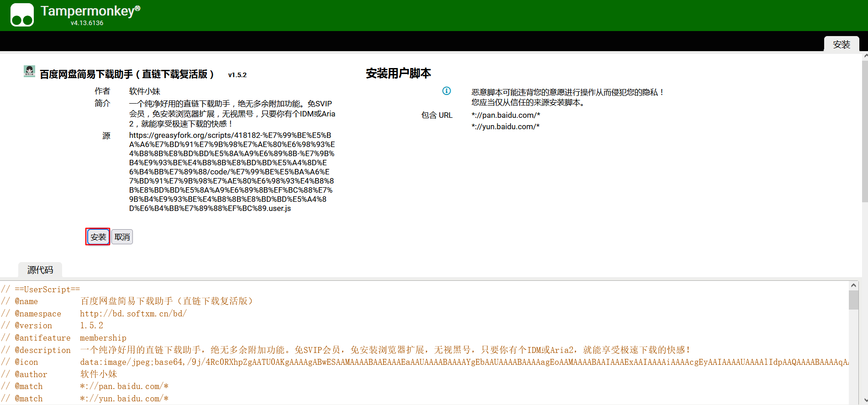This screenshot has width=868, height=405.
Task: Click the 安装用户脚本 heading
Action: (398, 74)
